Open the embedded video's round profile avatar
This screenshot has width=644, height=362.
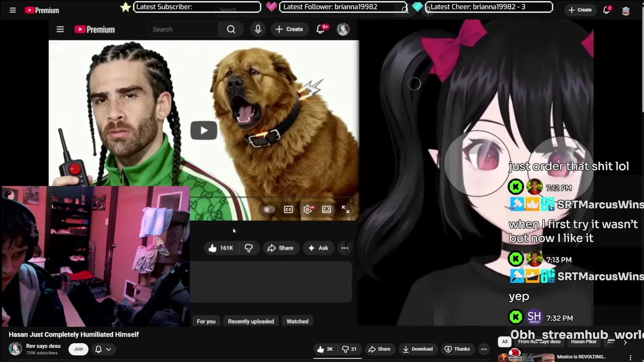(343, 29)
